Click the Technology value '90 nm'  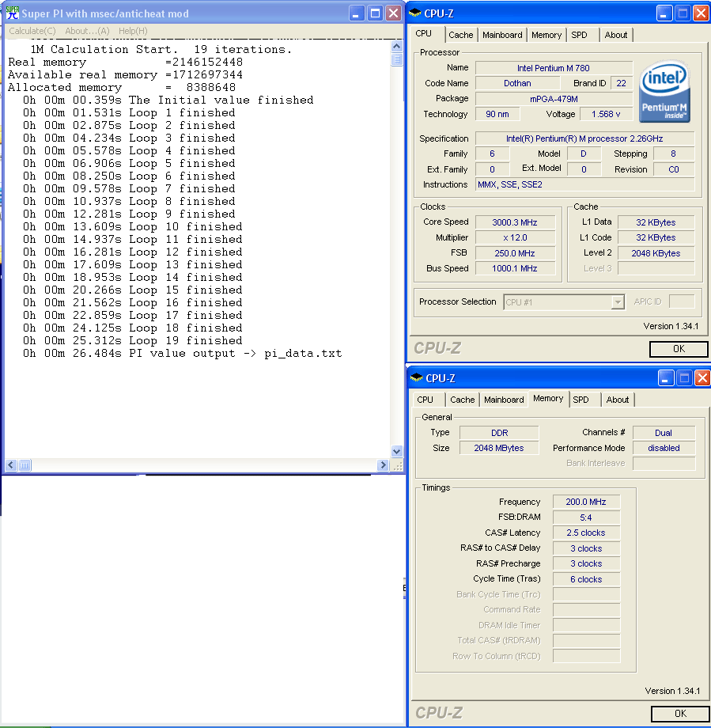click(497, 114)
